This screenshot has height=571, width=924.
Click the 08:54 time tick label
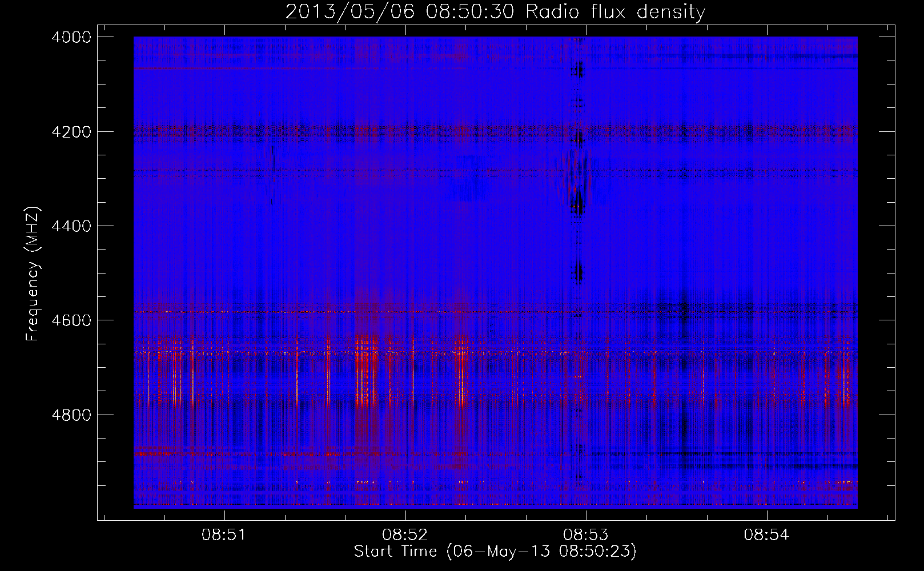766,534
